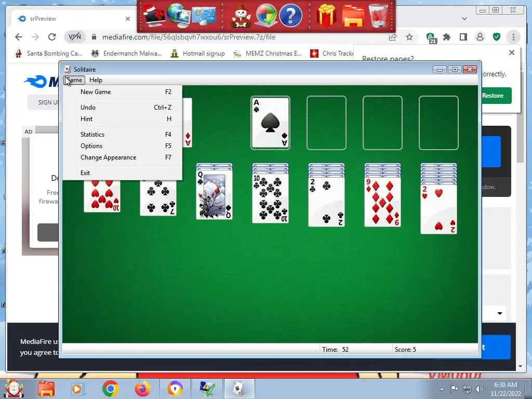
Task: Click the share page icon
Action: [x=393, y=37]
